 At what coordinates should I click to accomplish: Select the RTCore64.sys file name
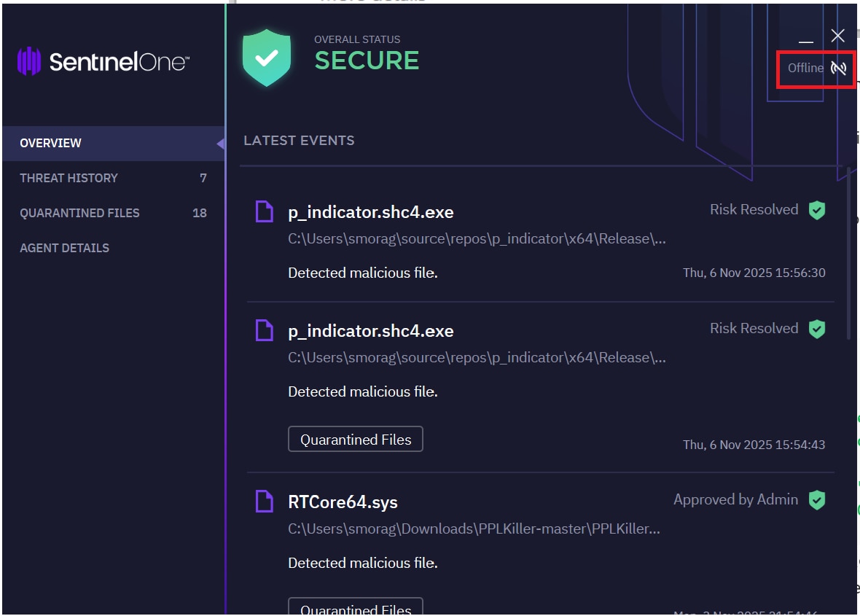[x=343, y=502]
